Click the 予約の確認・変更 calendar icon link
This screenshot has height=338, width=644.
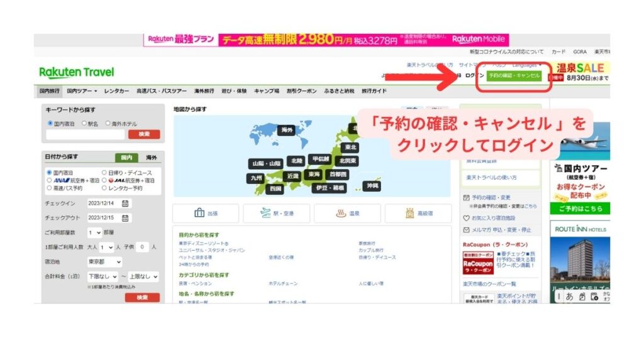pos(487,197)
